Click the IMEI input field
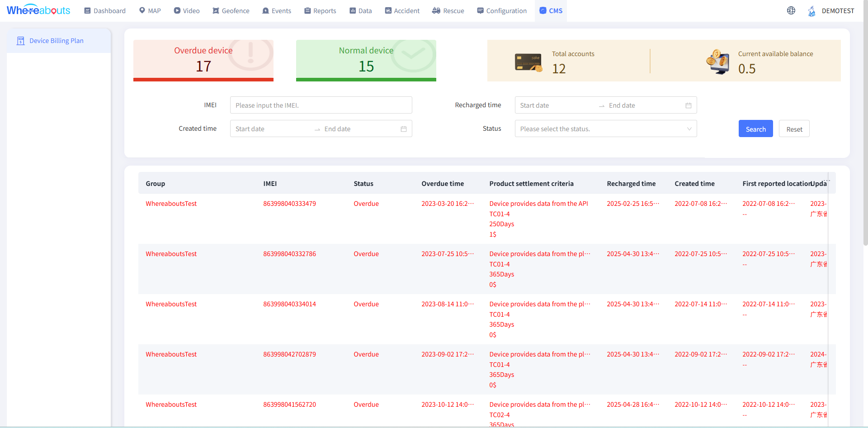Image resolution: width=868 pixels, height=428 pixels. [x=321, y=105]
